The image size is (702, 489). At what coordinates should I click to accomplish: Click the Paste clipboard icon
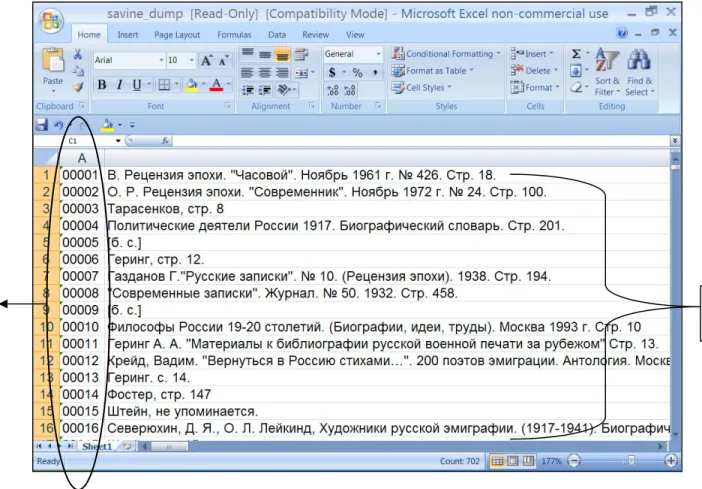(53, 60)
